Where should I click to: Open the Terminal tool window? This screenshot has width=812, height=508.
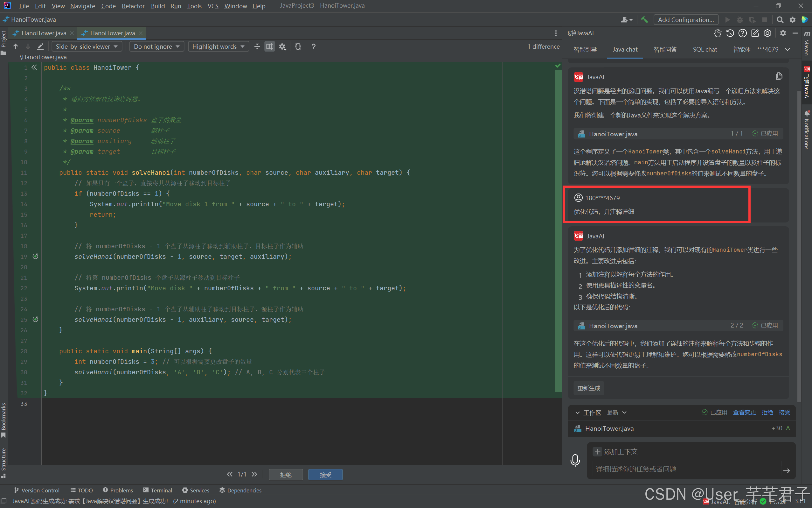157,490
